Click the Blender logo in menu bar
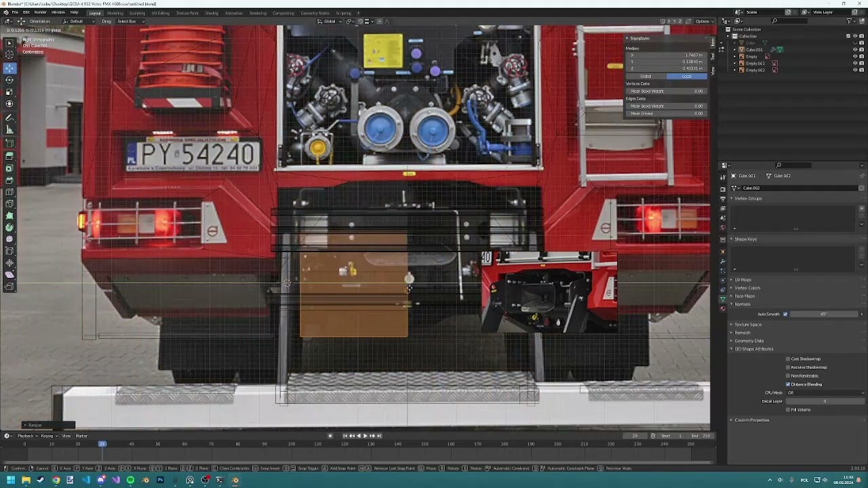 point(5,12)
